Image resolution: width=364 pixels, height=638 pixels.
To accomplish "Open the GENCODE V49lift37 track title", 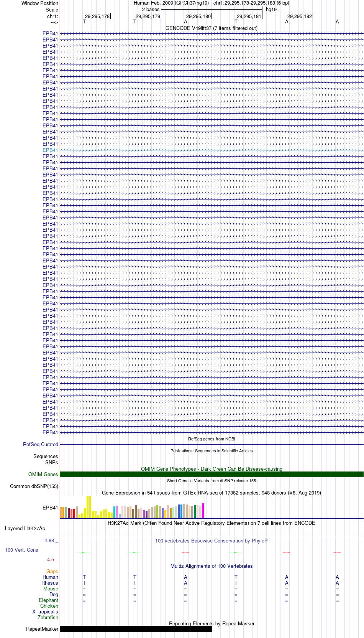I will pyautogui.click(x=212, y=28).
